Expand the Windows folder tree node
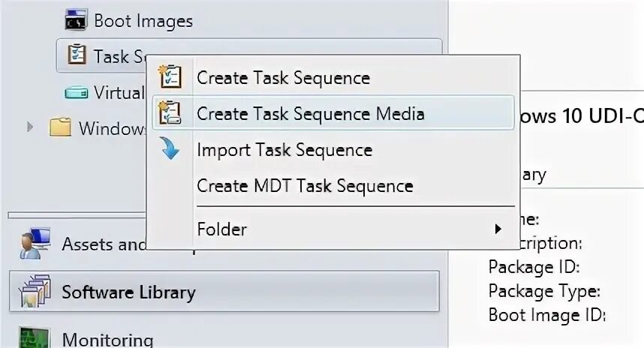The image size is (644, 348). [30, 127]
